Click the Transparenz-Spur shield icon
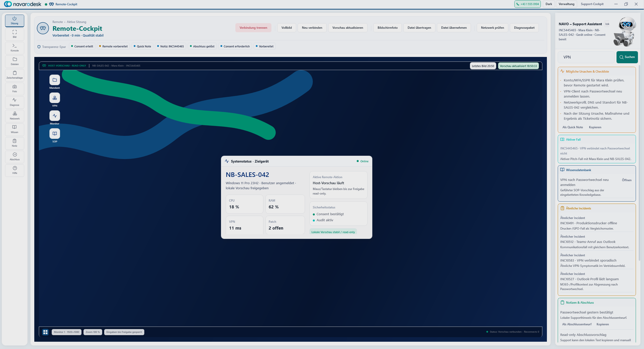This screenshot has width=644, height=349. pos(39,47)
